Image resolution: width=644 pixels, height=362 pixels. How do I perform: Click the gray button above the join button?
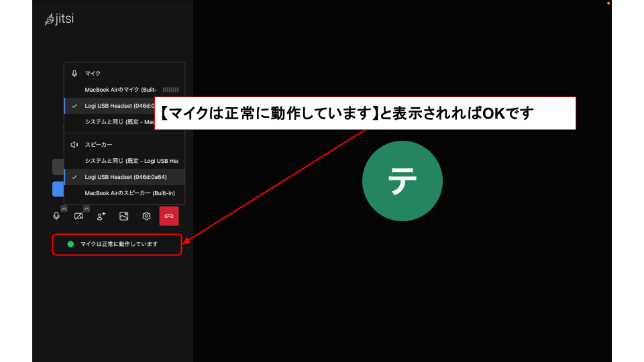[x=58, y=167]
